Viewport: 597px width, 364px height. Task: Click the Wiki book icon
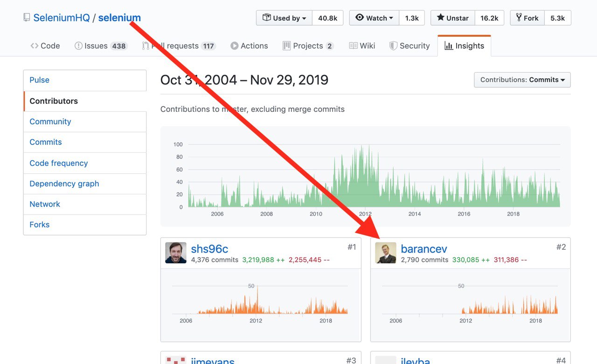[x=353, y=46]
